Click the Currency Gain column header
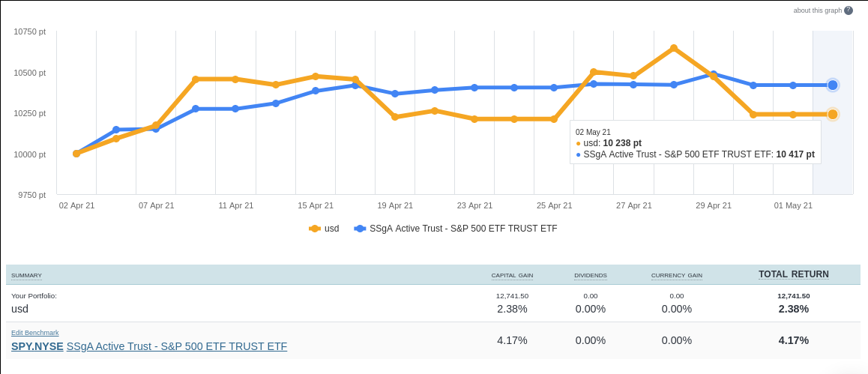This screenshot has width=868, height=374. tap(677, 276)
